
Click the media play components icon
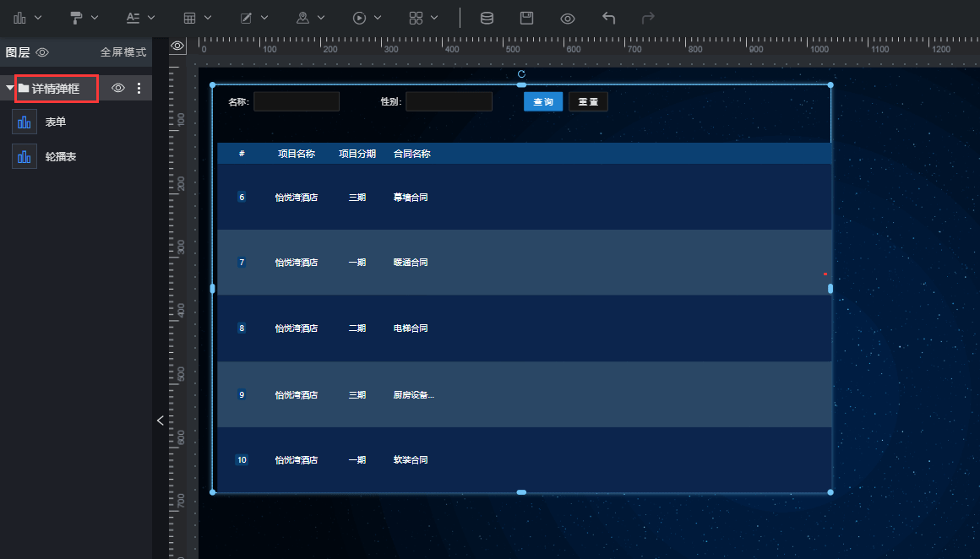360,18
